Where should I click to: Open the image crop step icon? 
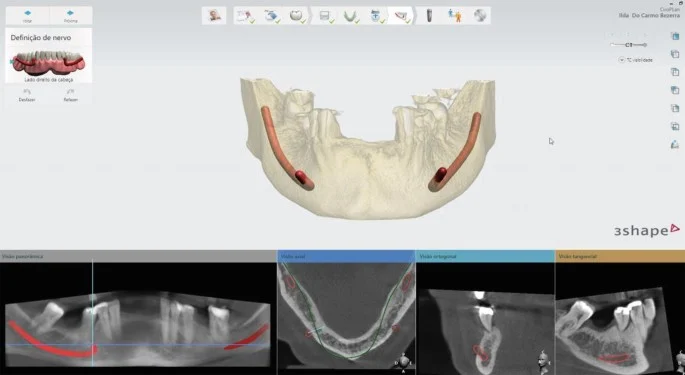[325, 16]
